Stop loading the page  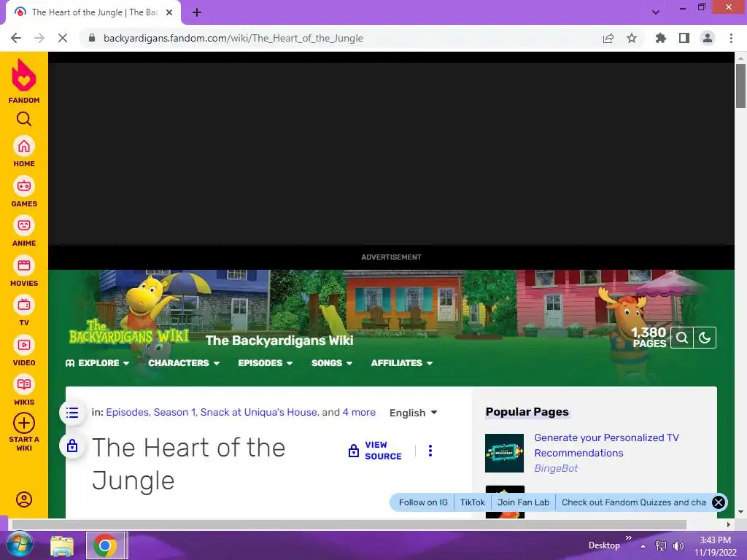(x=63, y=38)
